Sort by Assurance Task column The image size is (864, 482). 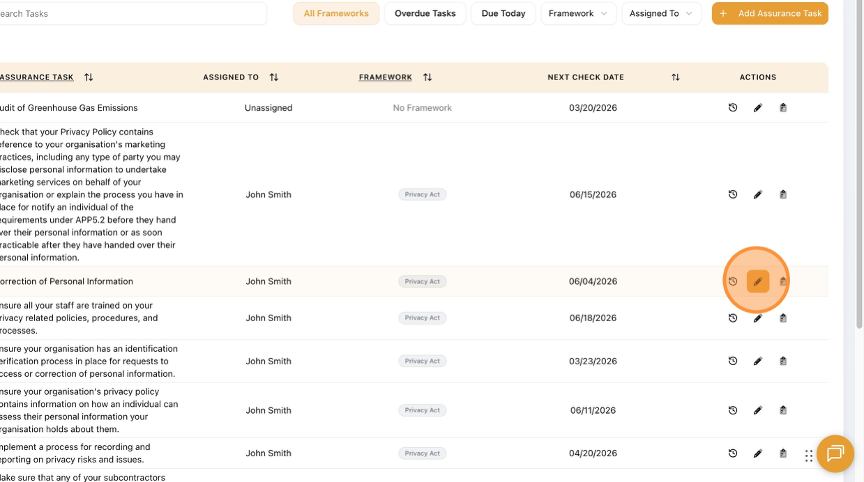click(89, 77)
